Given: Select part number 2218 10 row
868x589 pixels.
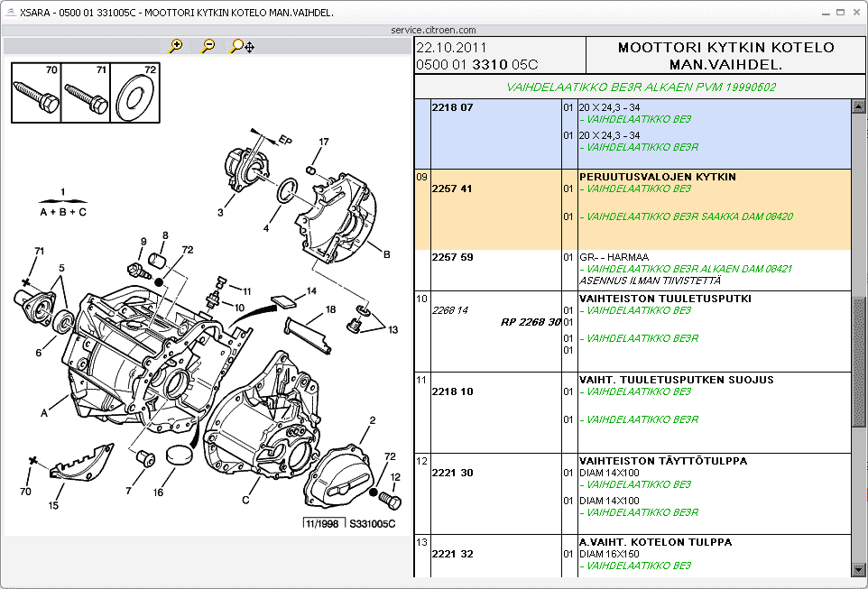Looking at the screenshot, I should click(x=452, y=391).
